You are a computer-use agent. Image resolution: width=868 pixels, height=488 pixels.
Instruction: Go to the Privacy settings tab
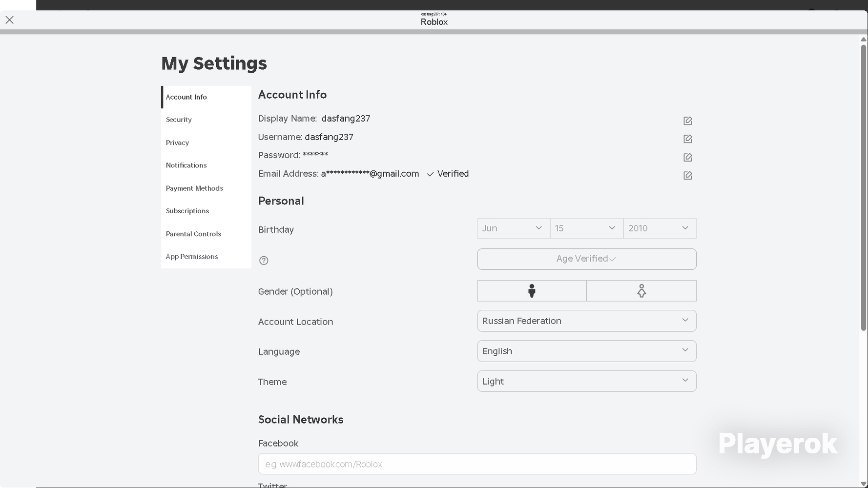click(x=206, y=142)
